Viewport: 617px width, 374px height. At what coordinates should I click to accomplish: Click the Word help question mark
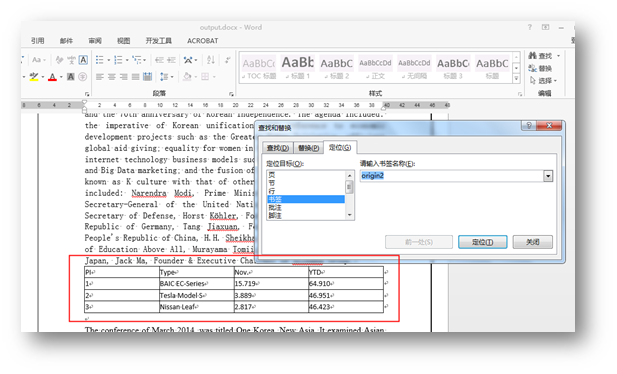530,27
